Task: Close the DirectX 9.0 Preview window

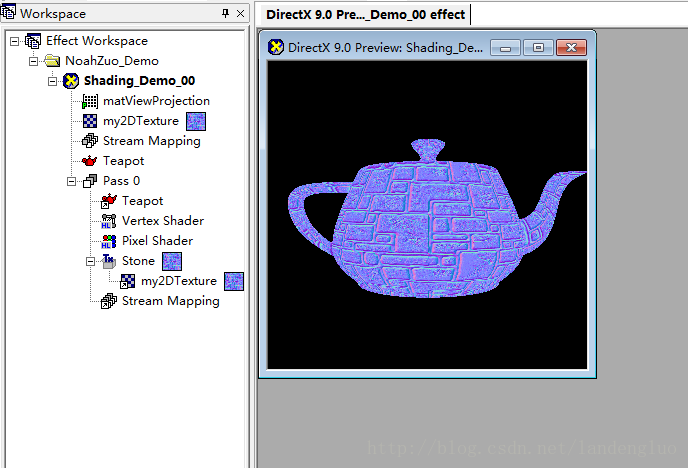Action: (571, 47)
